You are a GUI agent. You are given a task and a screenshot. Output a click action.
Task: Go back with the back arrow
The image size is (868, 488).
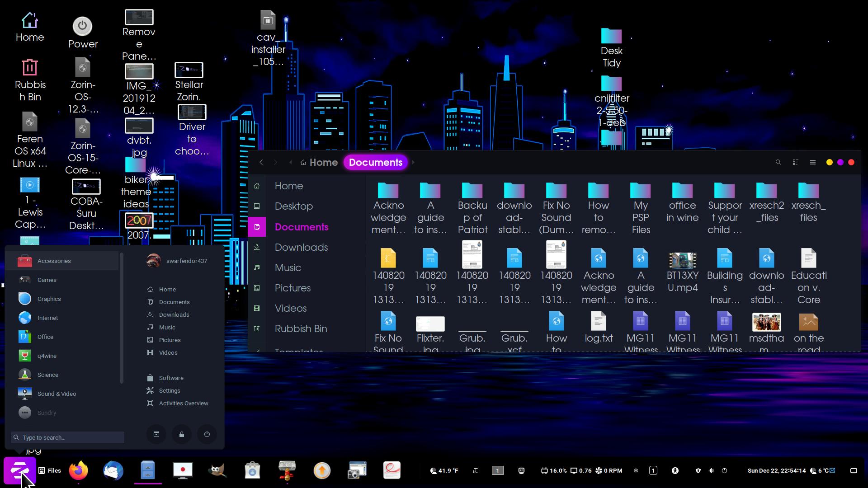coord(261,162)
